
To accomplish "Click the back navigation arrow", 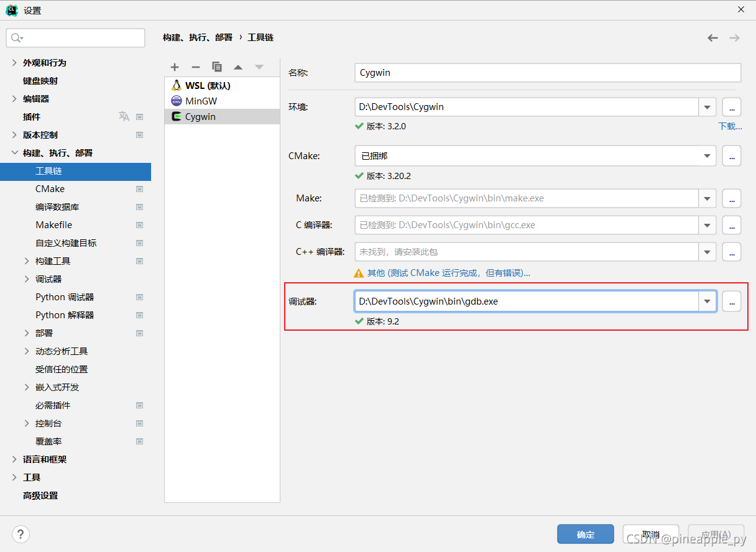I will tap(712, 38).
